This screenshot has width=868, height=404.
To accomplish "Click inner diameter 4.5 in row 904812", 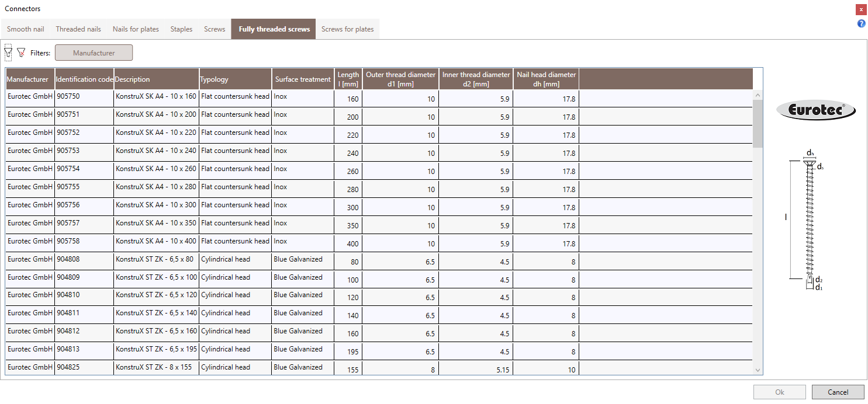I will [504, 335].
